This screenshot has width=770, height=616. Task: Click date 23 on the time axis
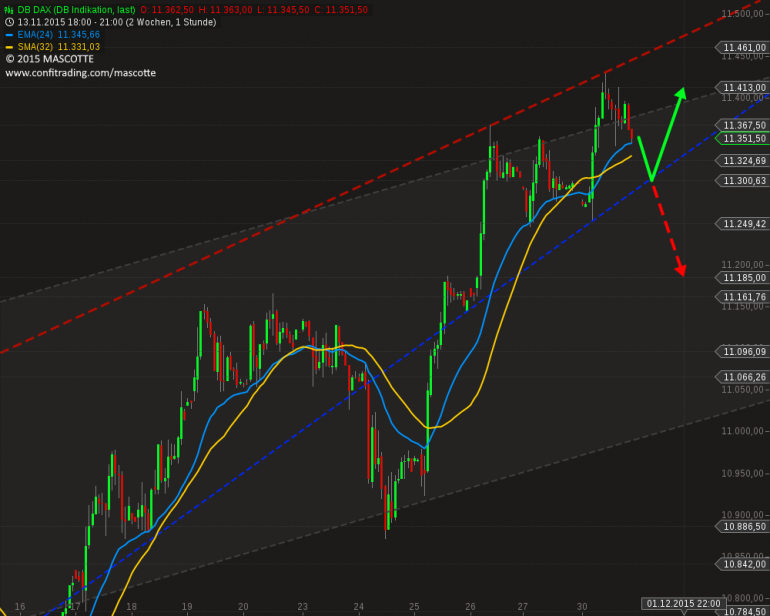(302, 607)
